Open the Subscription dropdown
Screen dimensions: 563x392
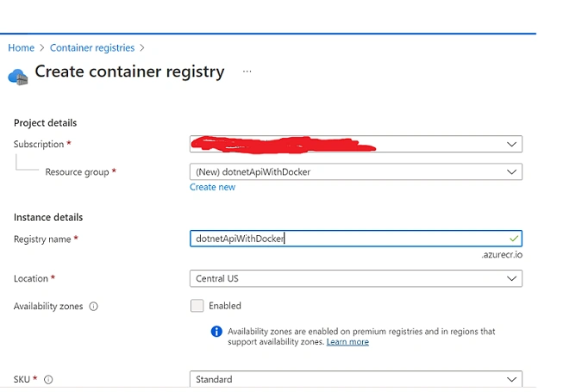[356, 144]
